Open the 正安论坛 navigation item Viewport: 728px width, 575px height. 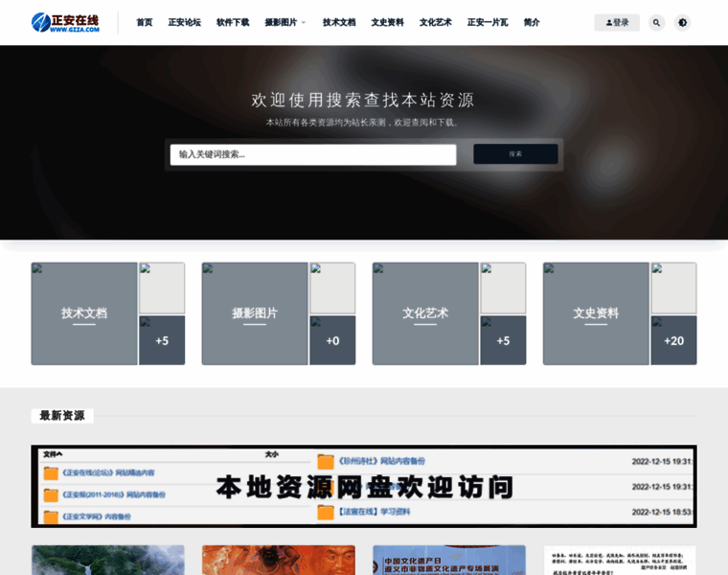pyautogui.click(x=184, y=22)
